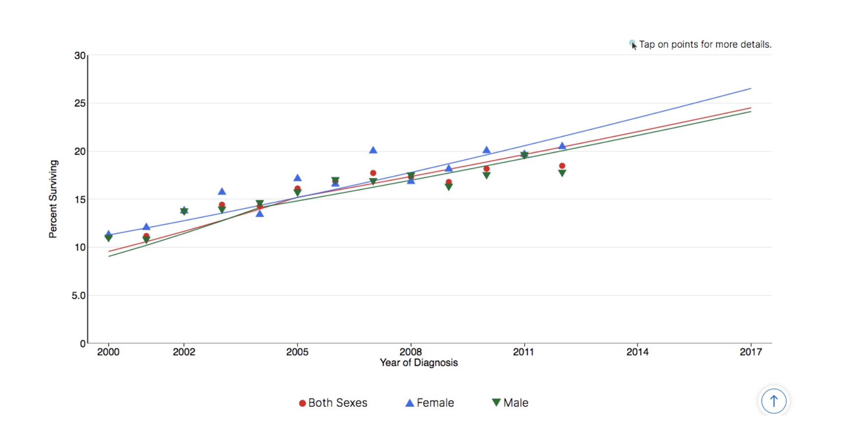Tap the Both Sexes point for 2007
The width and height of the screenshot is (868, 430).
[373, 173]
